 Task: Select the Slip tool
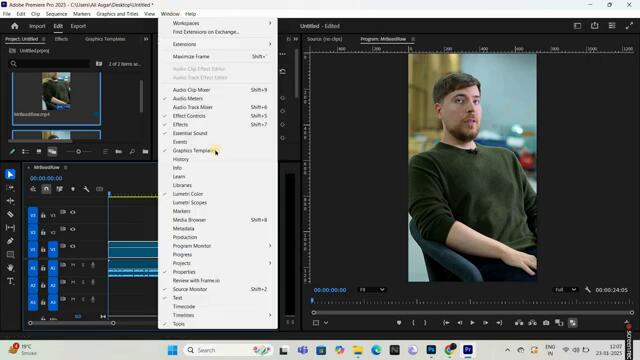pyautogui.click(x=10, y=228)
